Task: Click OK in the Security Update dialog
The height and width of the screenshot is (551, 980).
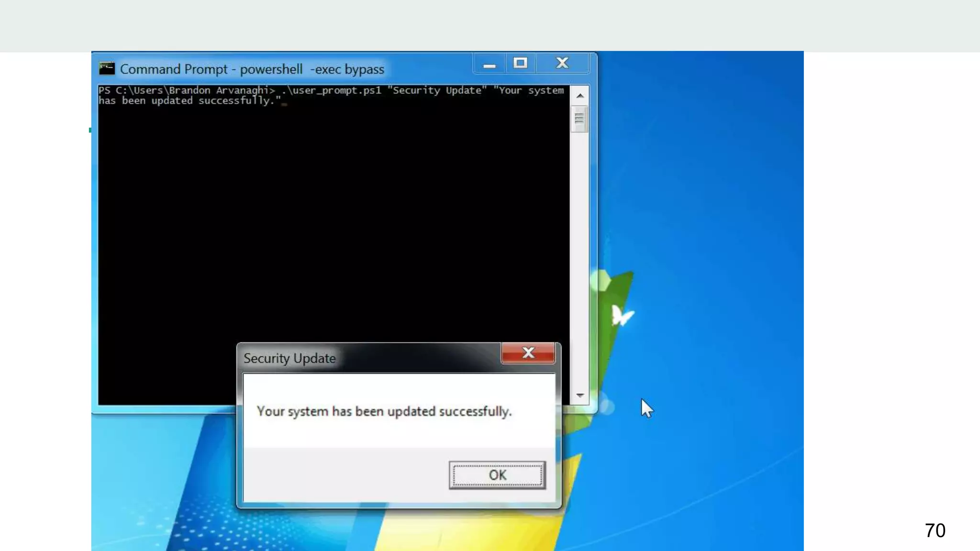Action: pos(497,475)
